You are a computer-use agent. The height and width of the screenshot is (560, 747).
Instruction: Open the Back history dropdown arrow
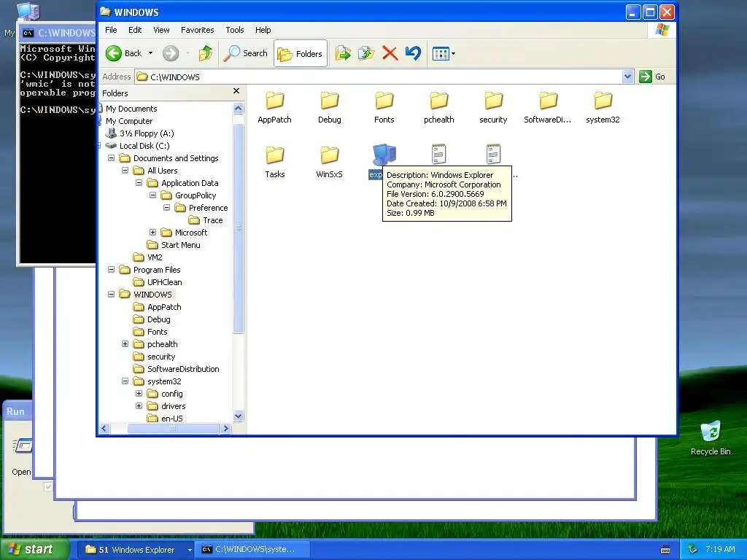point(150,53)
